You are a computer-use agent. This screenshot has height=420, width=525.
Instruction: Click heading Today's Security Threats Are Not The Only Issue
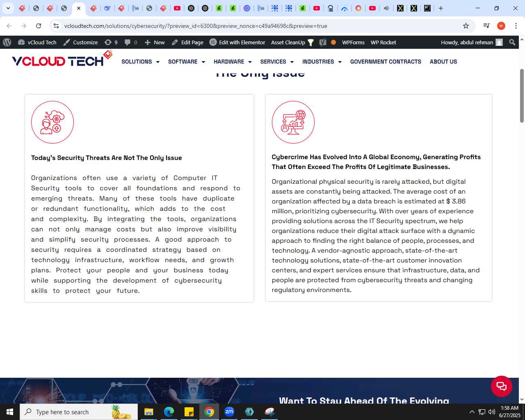[x=107, y=158]
